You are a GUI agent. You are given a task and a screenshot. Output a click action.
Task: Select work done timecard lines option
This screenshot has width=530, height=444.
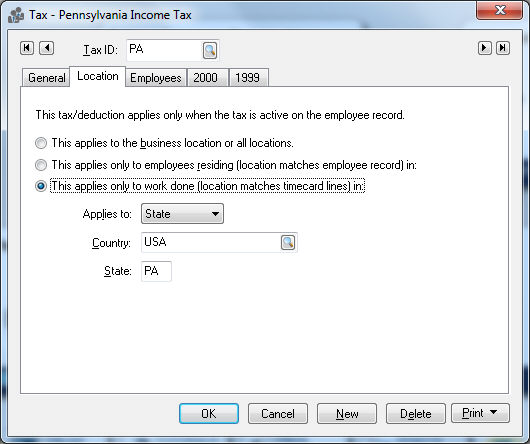[x=41, y=186]
